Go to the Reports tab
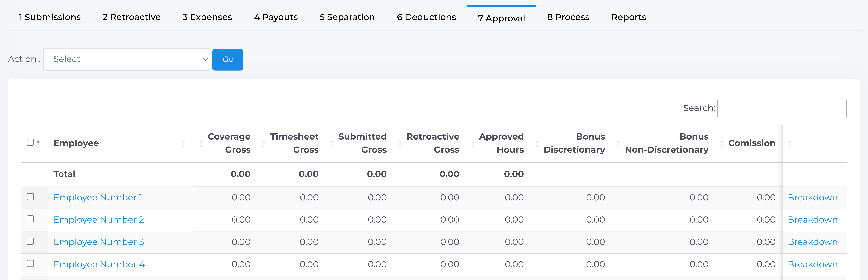The image size is (868, 280). click(x=628, y=17)
